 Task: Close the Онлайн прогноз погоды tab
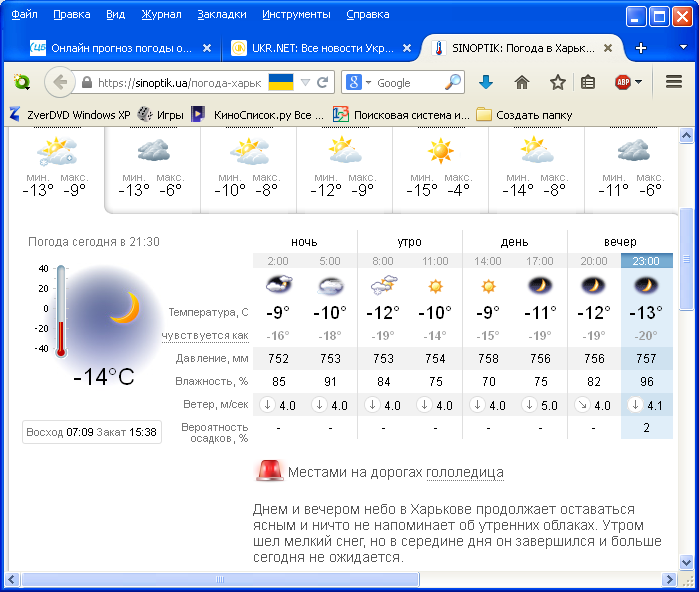click(x=207, y=47)
